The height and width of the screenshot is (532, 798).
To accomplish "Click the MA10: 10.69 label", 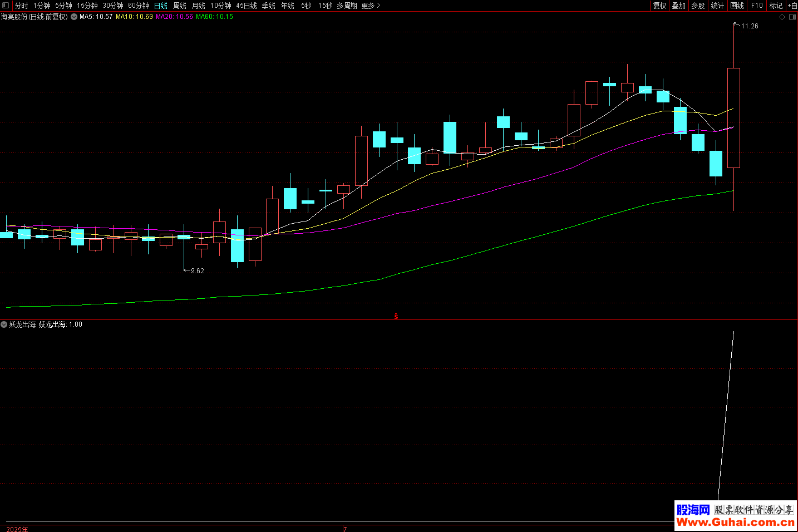I will (134, 17).
